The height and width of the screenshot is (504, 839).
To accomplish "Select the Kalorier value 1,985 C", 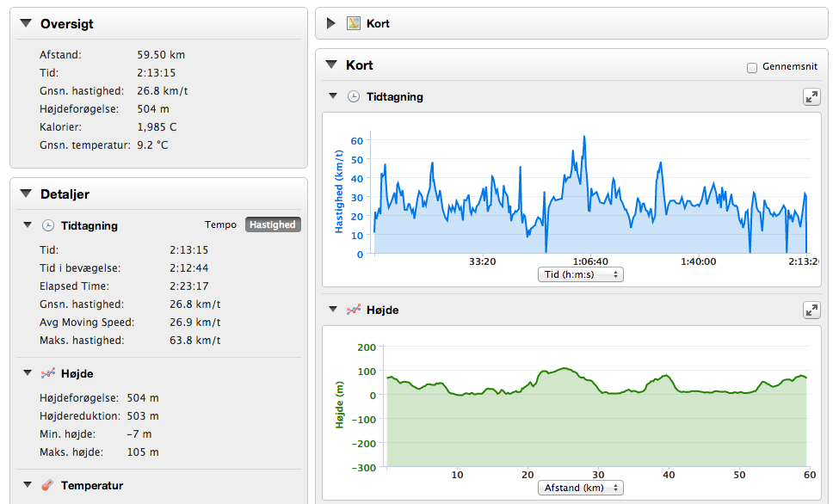I will (x=157, y=126).
